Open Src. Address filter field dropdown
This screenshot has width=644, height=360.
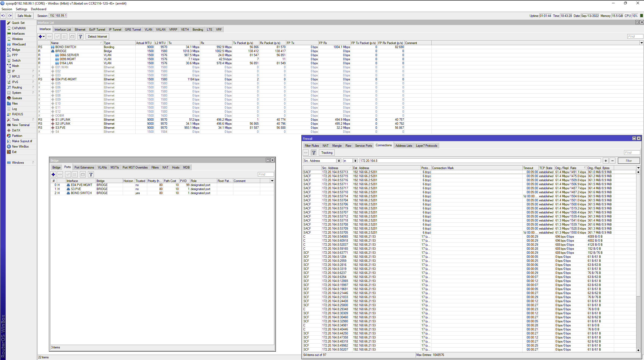click(339, 161)
